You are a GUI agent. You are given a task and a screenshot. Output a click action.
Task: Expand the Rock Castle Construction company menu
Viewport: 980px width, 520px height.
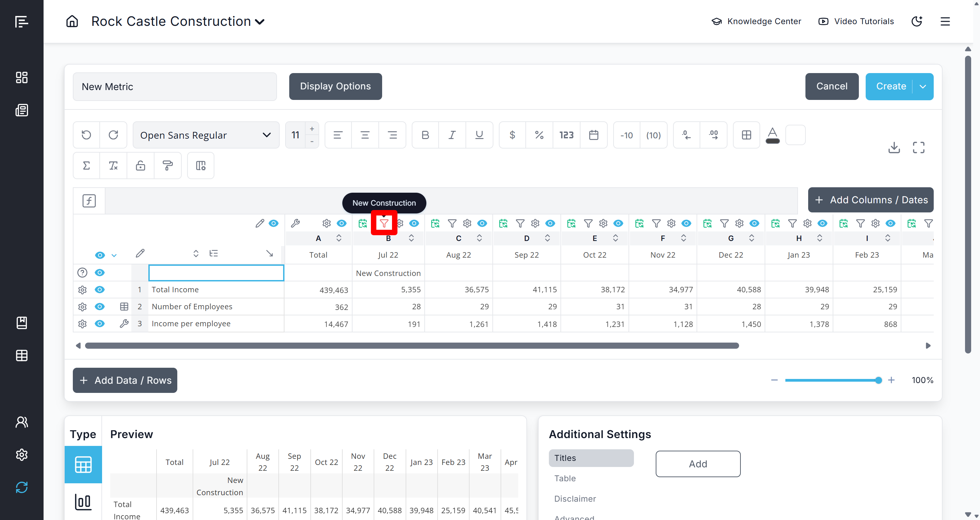(x=259, y=22)
